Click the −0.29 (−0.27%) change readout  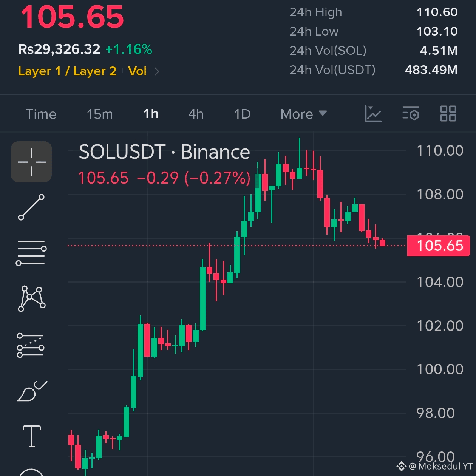point(193,178)
